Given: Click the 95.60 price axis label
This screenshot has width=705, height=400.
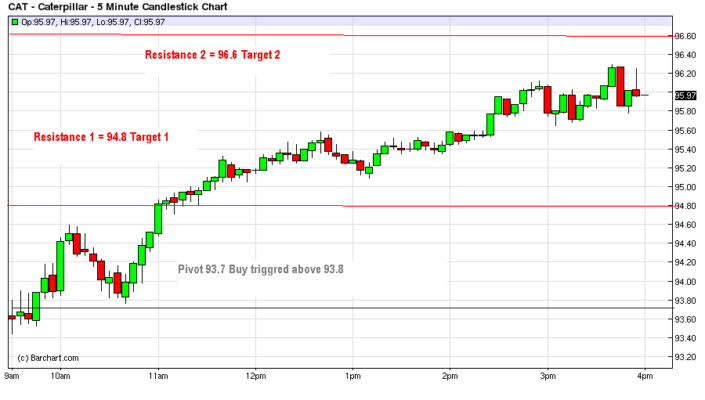Looking at the screenshot, I should [685, 131].
